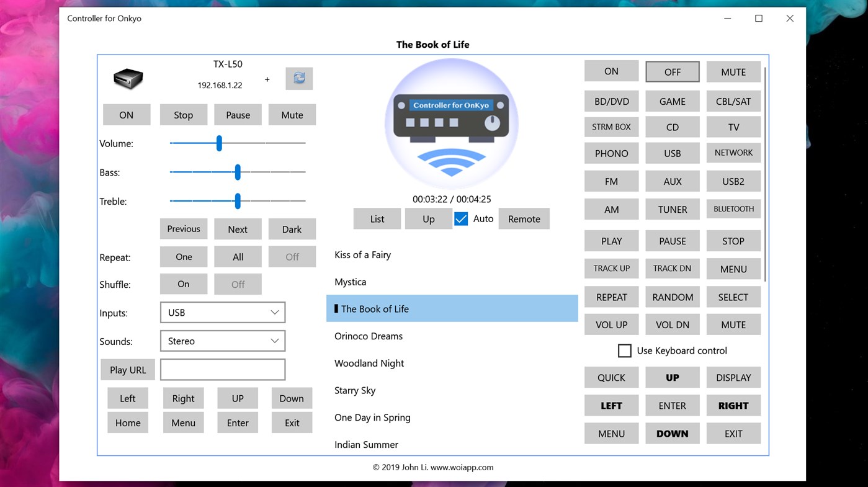868x487 pixels.
Task: Turn Shuffle On
Action: (x=183, y=284)
